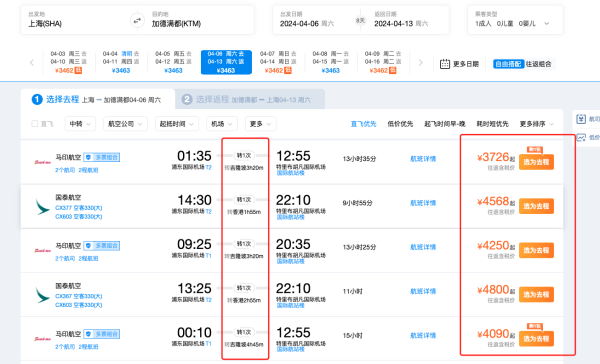Click 多票组合 shield badge on 01:35 flight
600x364 pixels.
tap(102, 157)
